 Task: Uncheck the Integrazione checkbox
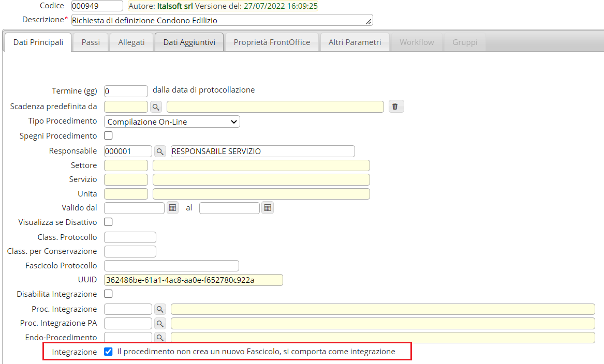(108, 352)
